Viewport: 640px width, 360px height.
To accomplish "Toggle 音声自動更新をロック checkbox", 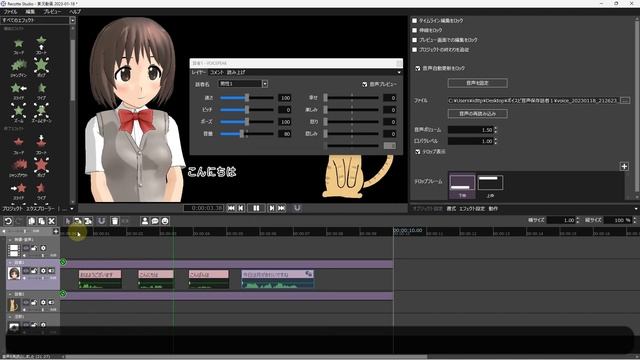I will (x=418, y=68).
